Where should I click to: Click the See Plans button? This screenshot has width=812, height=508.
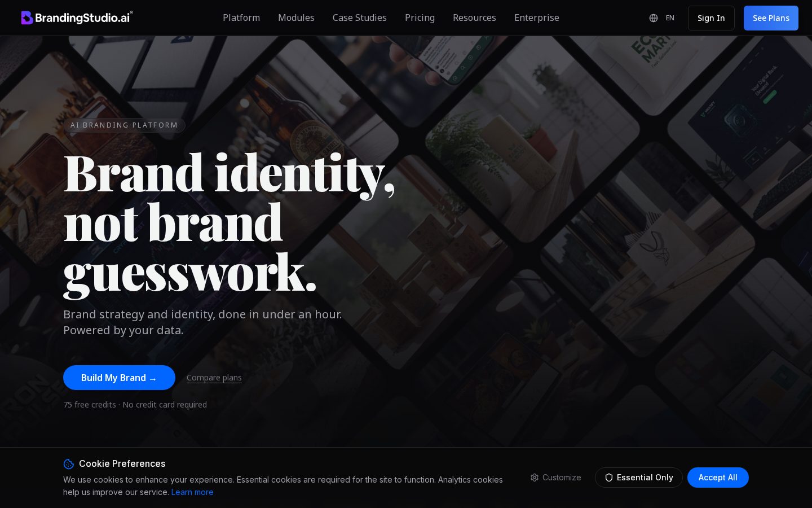771,18
